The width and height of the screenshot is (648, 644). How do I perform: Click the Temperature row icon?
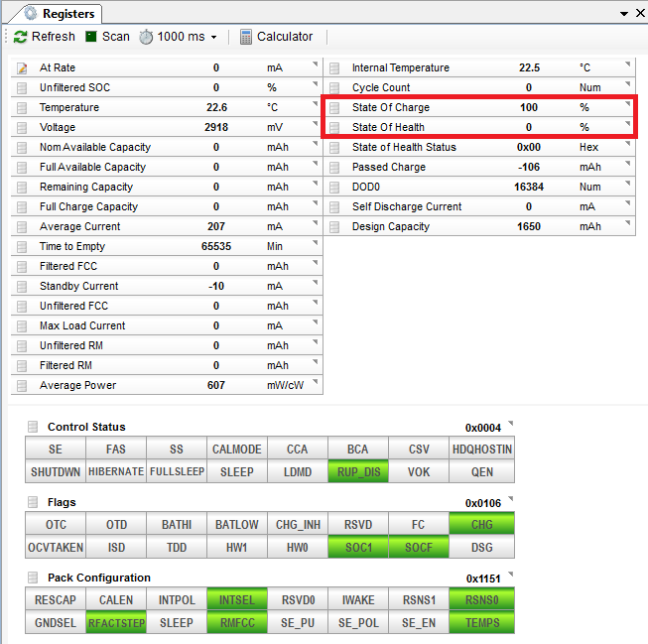tap(22, 107)
